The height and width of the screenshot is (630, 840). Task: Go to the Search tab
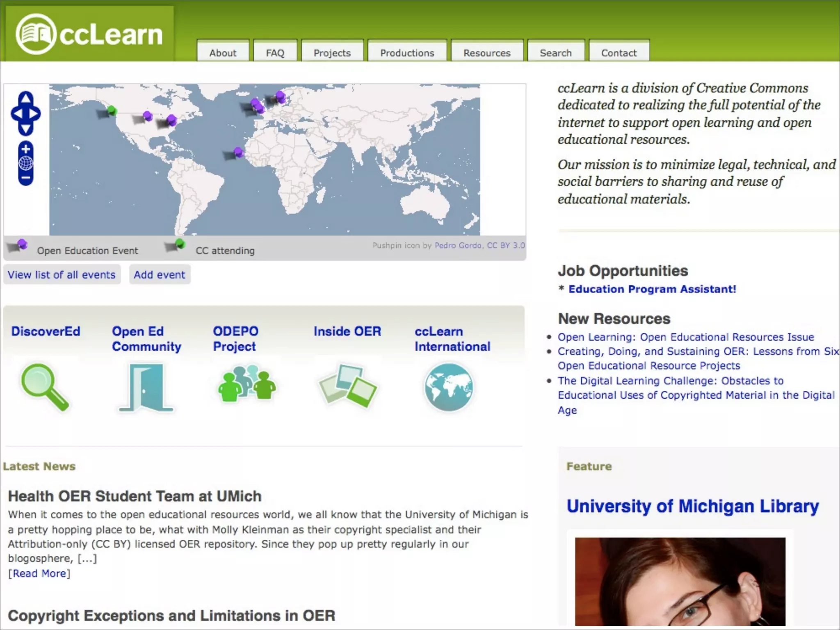[x=555, y=53]
